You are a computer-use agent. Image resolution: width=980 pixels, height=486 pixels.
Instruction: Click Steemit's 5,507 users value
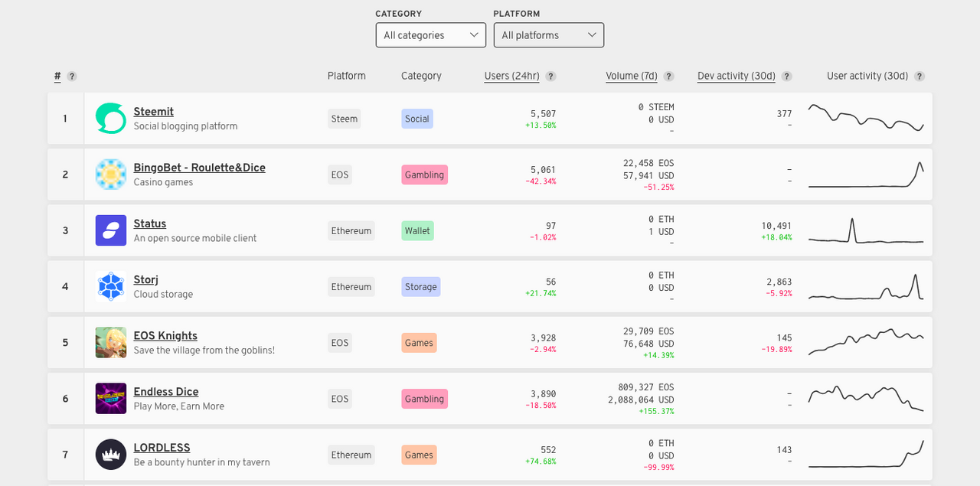544,113
